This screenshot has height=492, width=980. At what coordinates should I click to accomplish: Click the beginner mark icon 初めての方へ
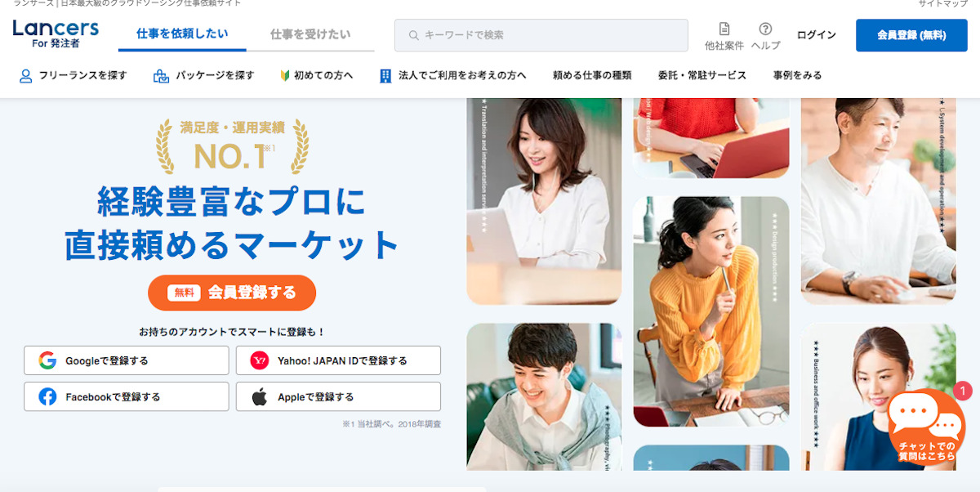pyautogui.click(x=285, y=75)
